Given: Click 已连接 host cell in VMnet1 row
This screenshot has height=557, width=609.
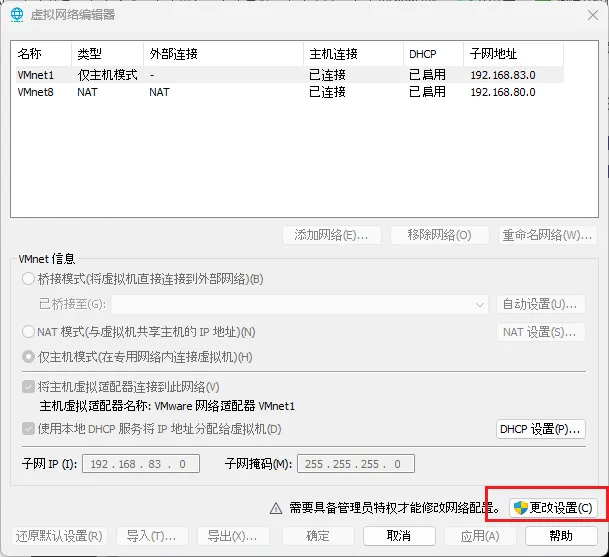Looking at the screenshot, I should 327,75.
